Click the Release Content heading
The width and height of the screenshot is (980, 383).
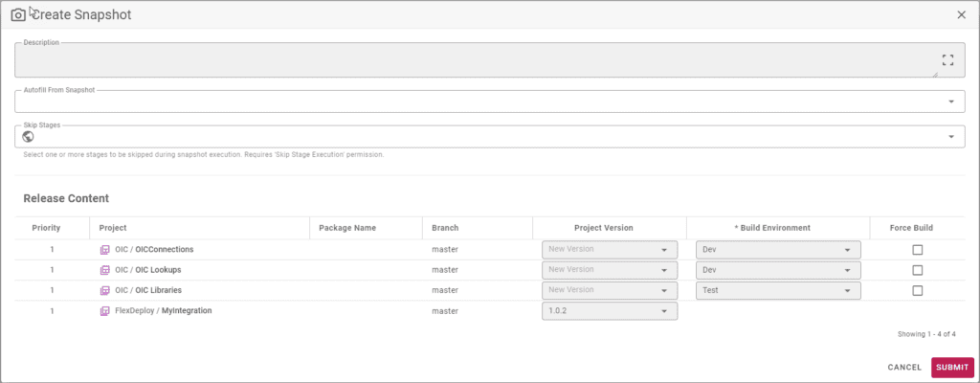point(66,198)
